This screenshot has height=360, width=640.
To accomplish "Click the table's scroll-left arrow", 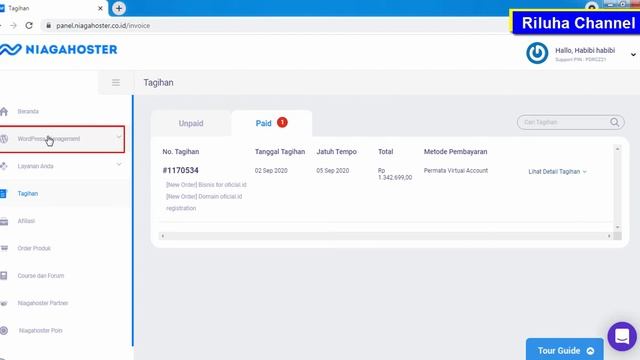I will [x=162, y=236].
